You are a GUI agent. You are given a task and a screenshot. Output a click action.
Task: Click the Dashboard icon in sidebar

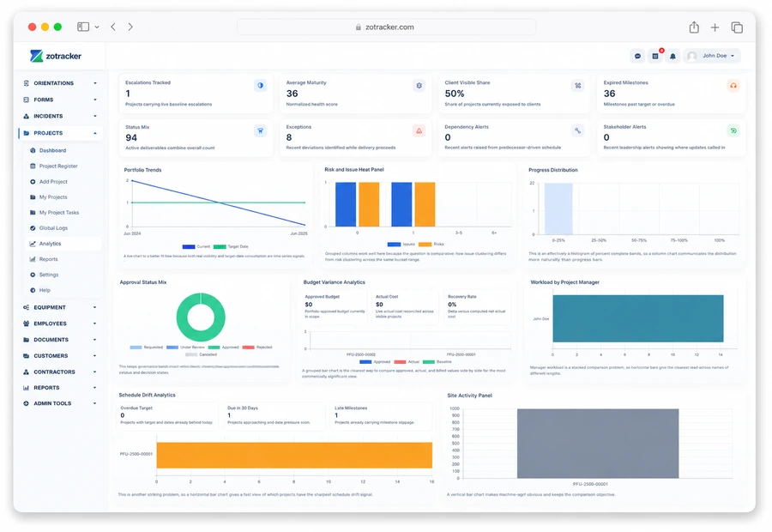tap(33, 150)
